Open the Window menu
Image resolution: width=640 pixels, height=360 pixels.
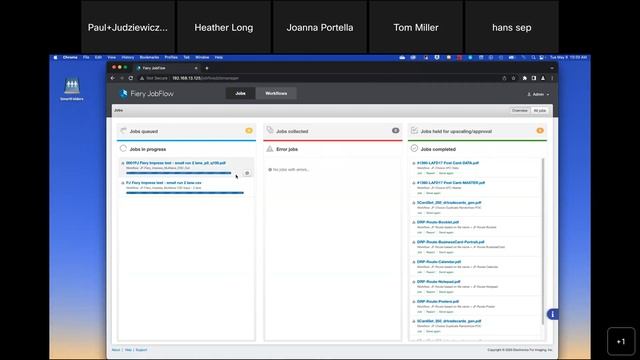coord(202,58)
